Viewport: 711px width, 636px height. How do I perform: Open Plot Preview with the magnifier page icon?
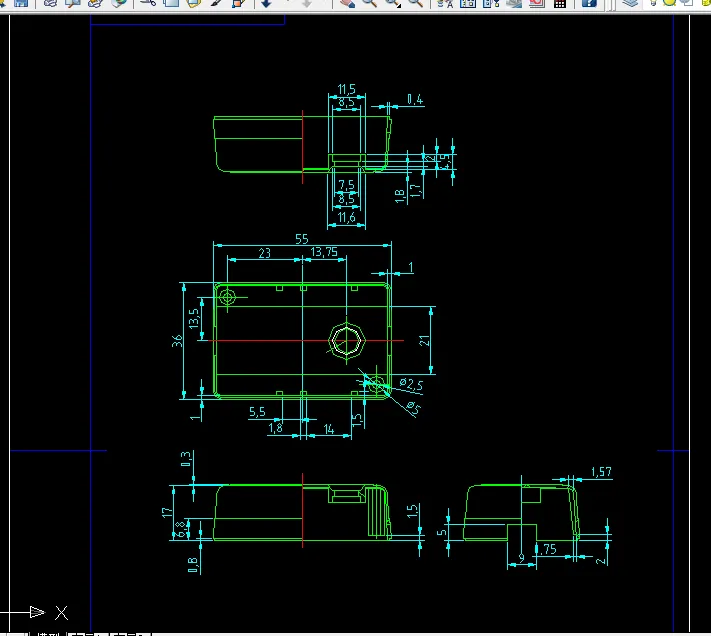point(73,3)
